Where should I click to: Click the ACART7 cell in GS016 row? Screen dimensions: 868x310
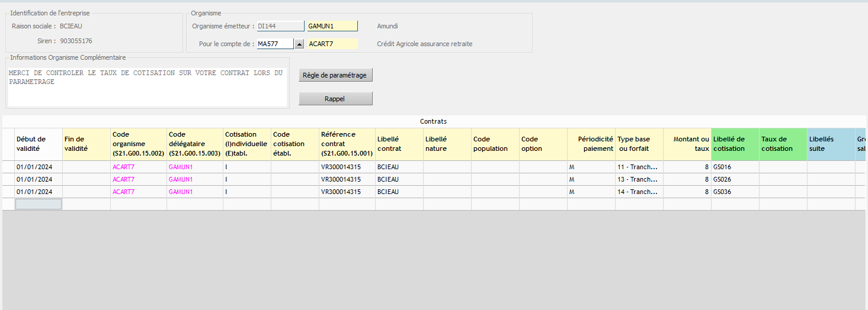click(x=139, y=167)
